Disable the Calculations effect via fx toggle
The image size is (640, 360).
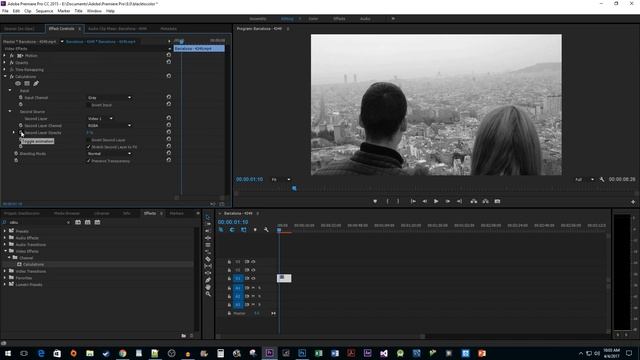pos(11,76)
